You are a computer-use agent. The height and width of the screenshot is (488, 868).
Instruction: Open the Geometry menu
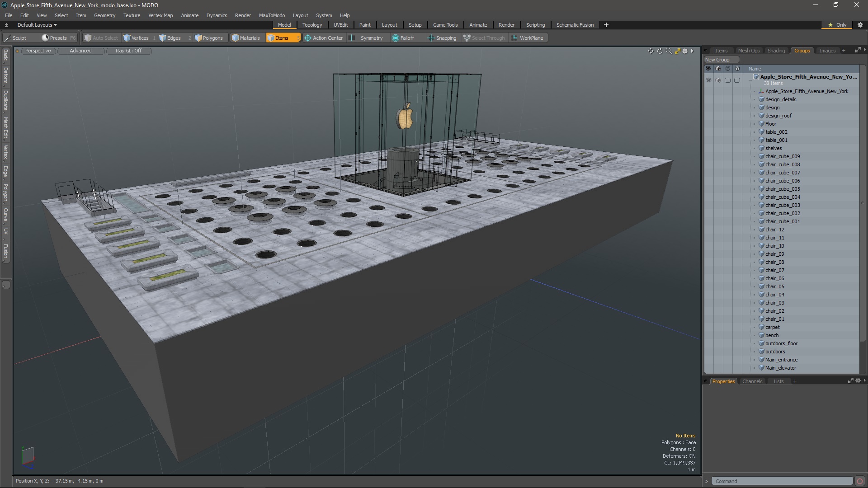coord(104,15)
